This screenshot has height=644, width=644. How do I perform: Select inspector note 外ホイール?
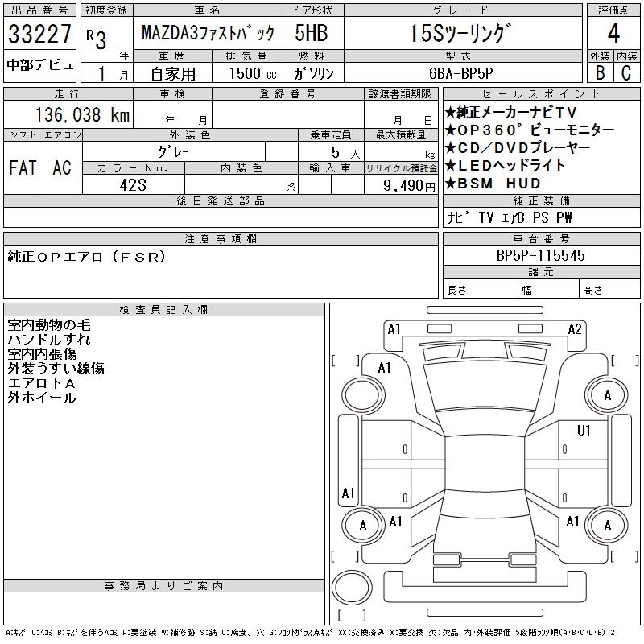coord(42,398)
